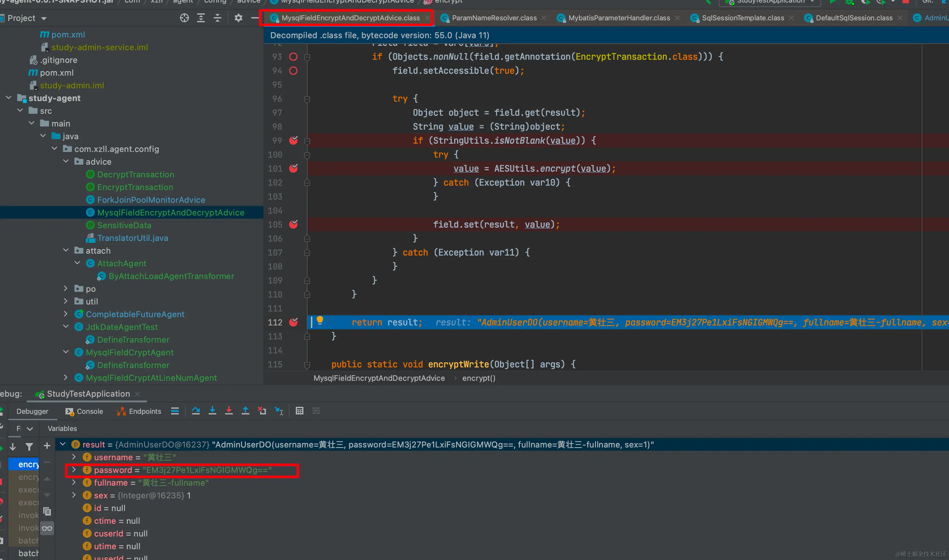Collapse the result variable node
This screenshot has width=949, height=560.
(63, 444)
